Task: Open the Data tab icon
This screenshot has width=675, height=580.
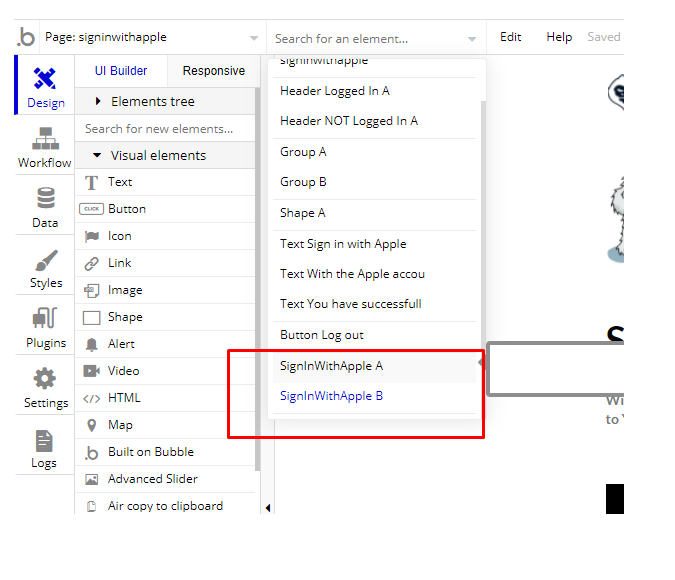Action: click(46, 198)
